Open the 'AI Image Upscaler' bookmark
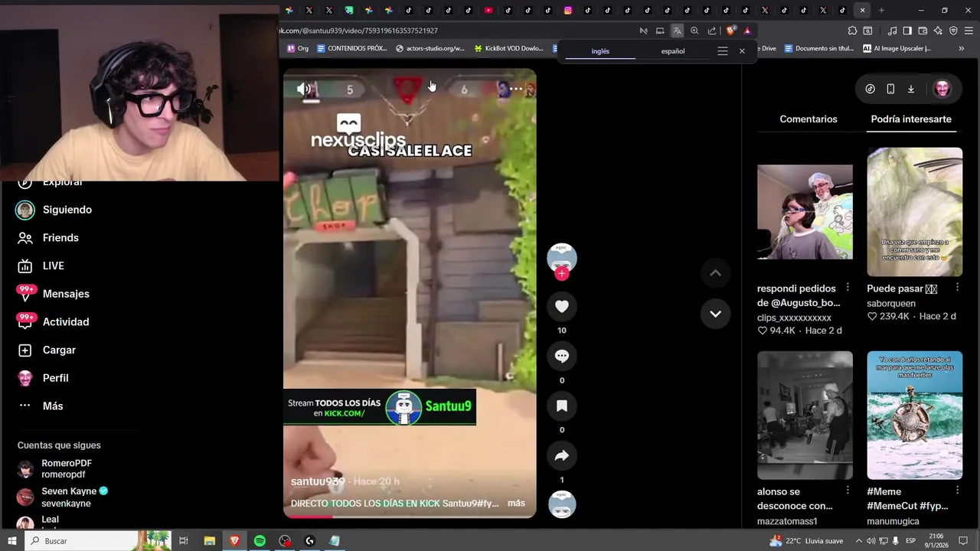This screenshot has width=980, height=551. (897, 48)
